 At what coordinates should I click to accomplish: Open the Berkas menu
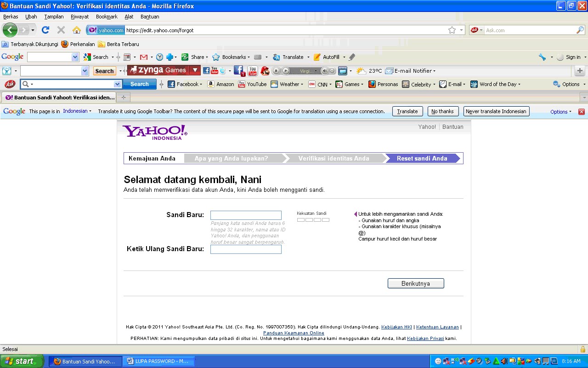click(x=11, y=17)
